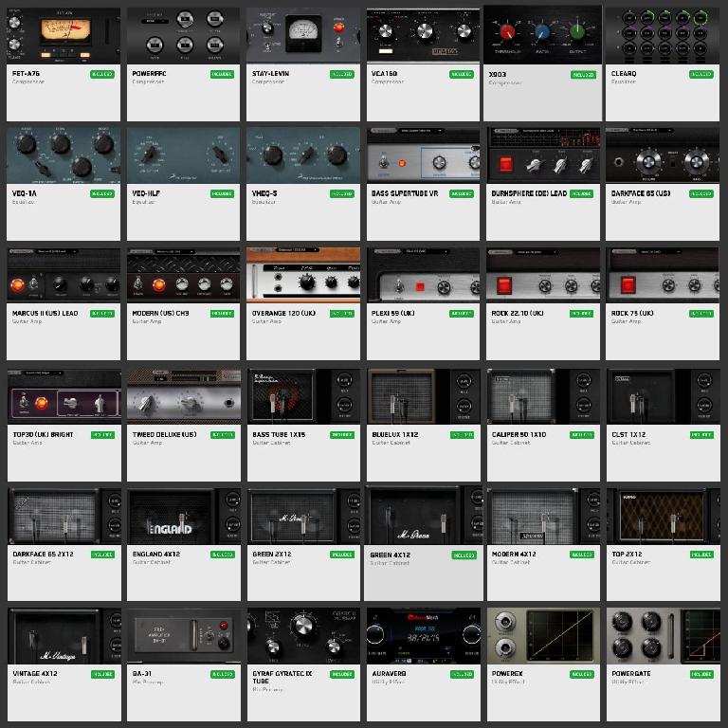The height and width of the screenshot is (728, 728).
Task: Select the Marcus II (US) Lead thumbnail
Action: click(x=64, y=275)
